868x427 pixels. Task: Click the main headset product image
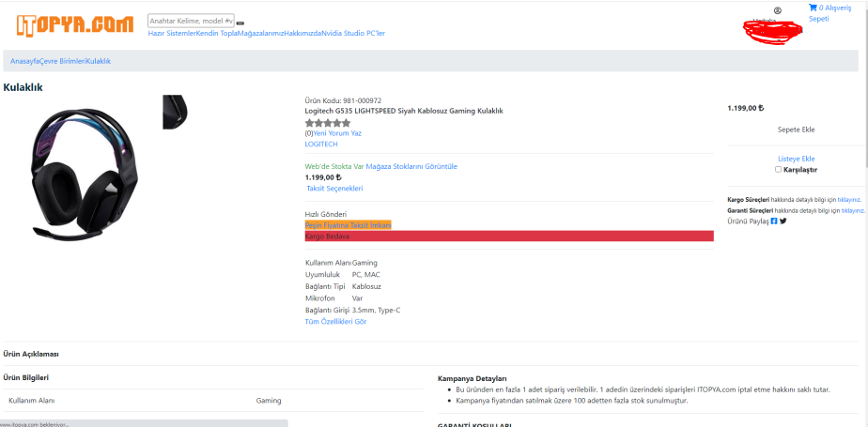(85, 174)
